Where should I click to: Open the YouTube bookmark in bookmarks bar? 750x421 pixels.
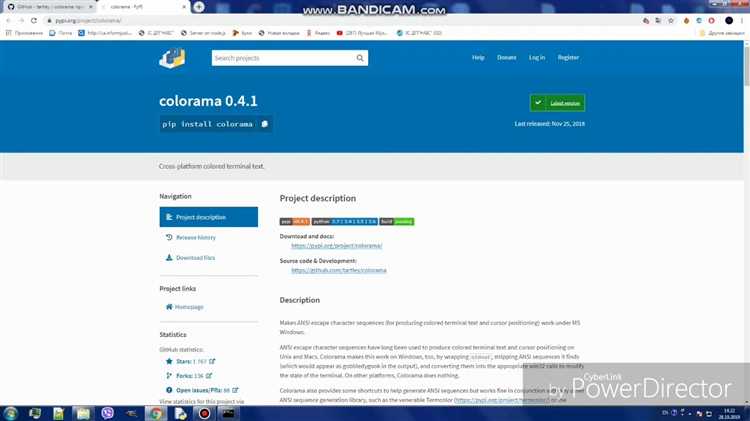coord(362,33)
